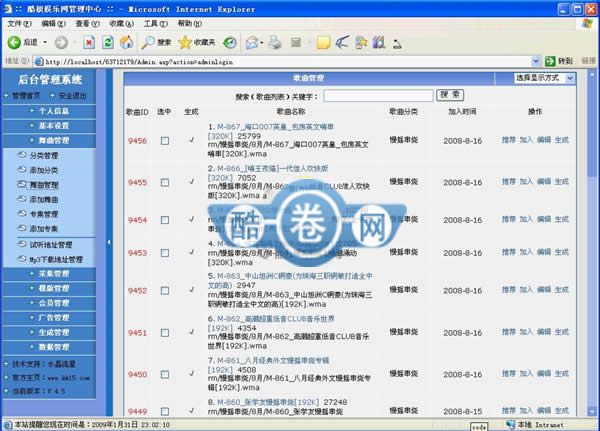Click the page vertical scrollbar down arrow

pos(592,412)
